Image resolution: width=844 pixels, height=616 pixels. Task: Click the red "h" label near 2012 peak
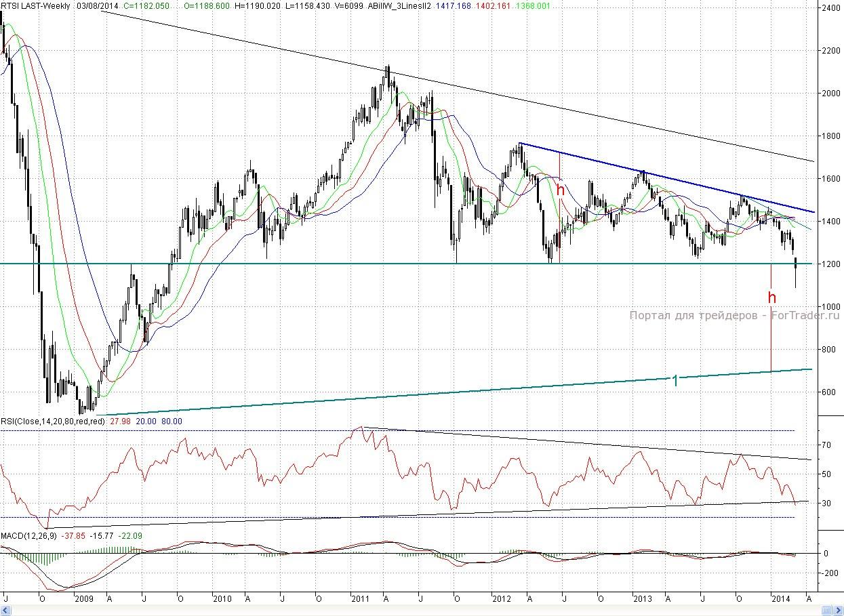(x=561, y=190)
